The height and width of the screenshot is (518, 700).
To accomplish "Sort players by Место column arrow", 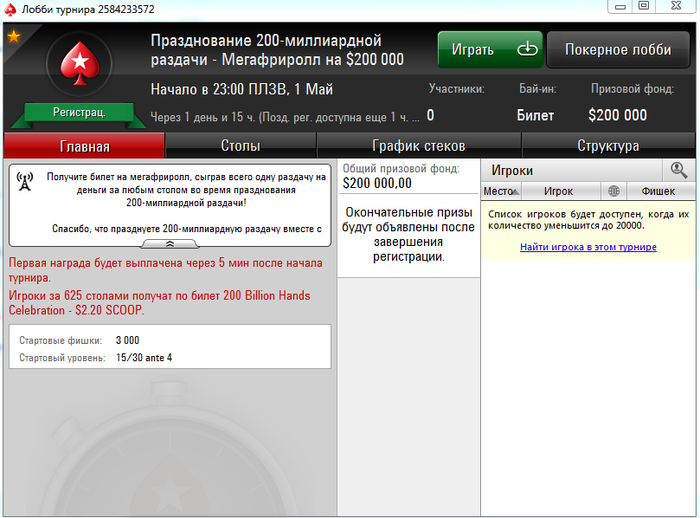I will point(515,192).
